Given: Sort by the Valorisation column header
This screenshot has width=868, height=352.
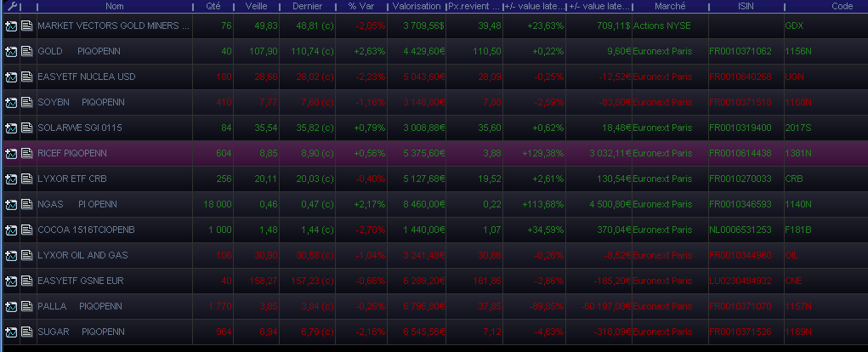Looking at the screenshot, I should [417, 7].
